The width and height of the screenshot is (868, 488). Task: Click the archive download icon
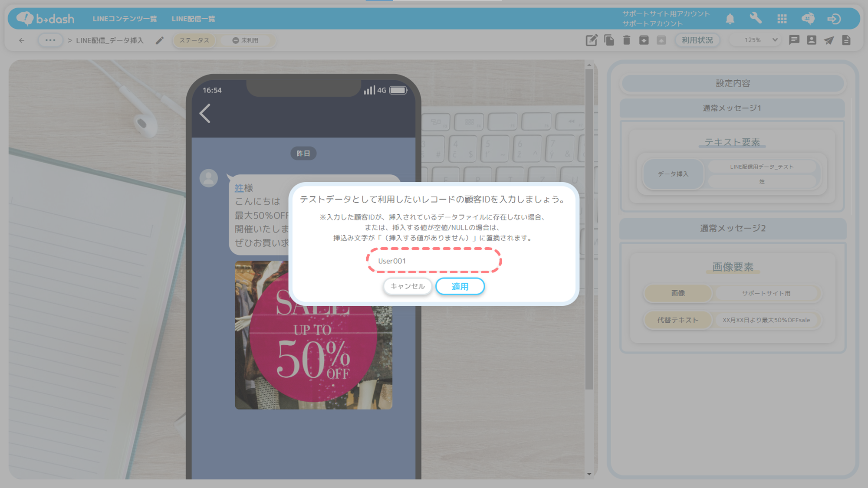[x=644, y=40]
